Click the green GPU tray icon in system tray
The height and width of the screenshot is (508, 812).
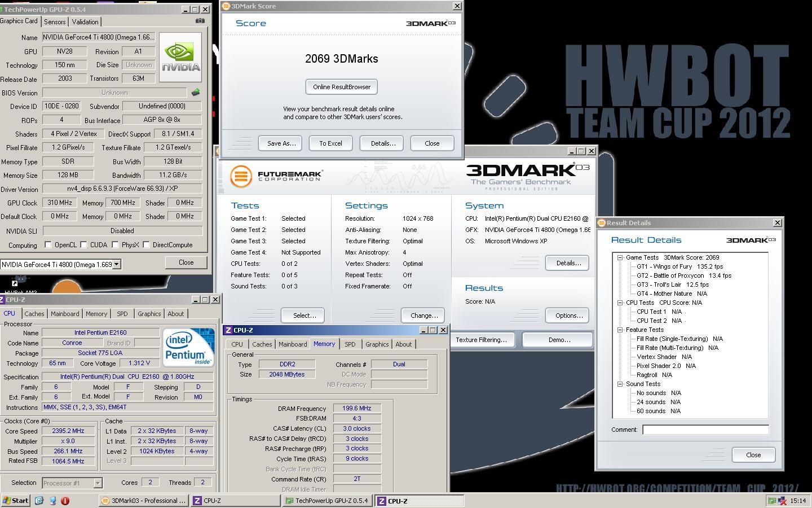click(772, 501)
